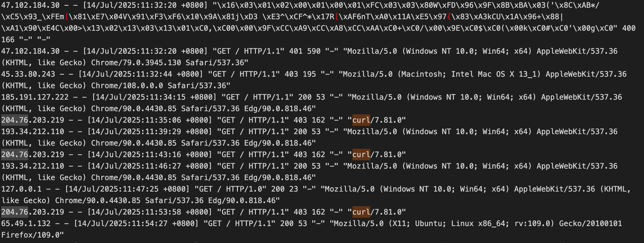Viewport: 644px width, 243px height.
Task: Click the 400 status code after the binary payload
Action: tap(629, 28)
